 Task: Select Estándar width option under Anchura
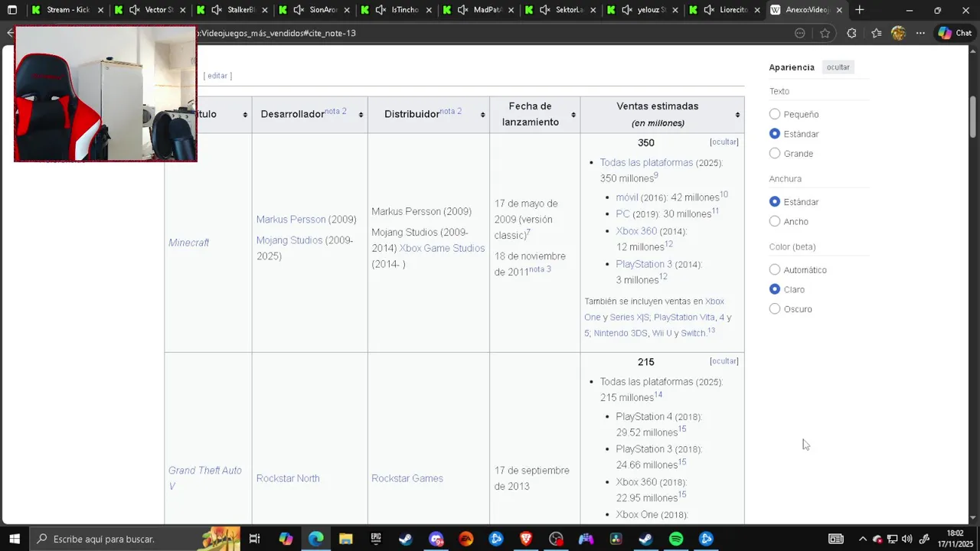click(x=775, y=202)
